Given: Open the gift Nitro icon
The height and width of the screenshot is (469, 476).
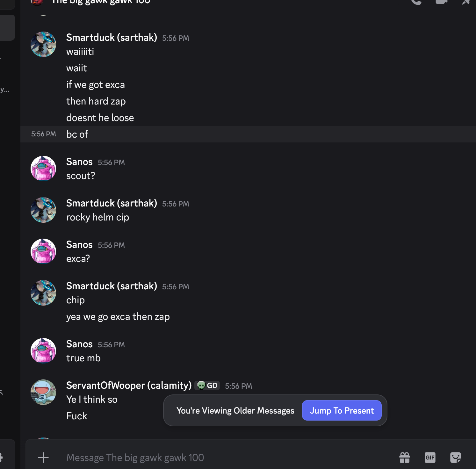Looking at the screenshot, I should tap(405, 458).
